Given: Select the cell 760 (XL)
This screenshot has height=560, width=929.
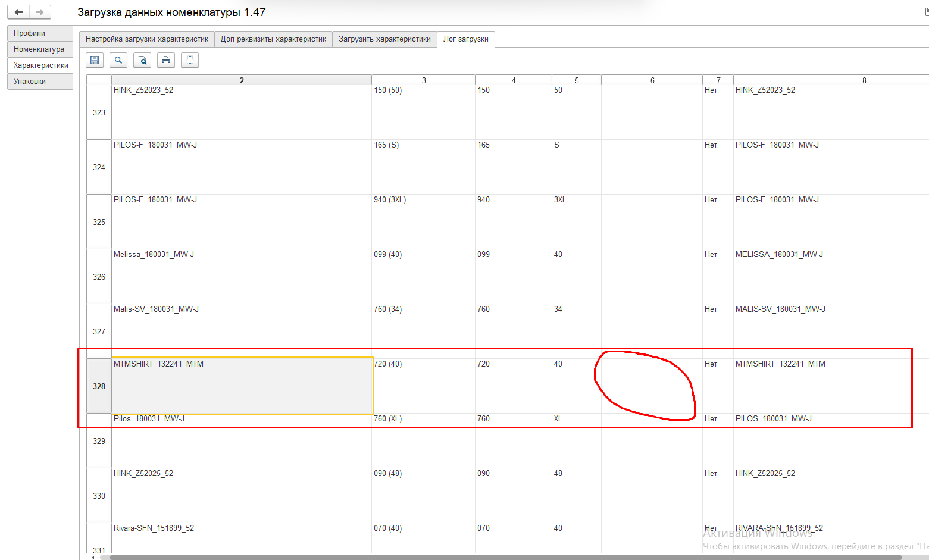Looking at the screenshot, I should pos(424,441).
